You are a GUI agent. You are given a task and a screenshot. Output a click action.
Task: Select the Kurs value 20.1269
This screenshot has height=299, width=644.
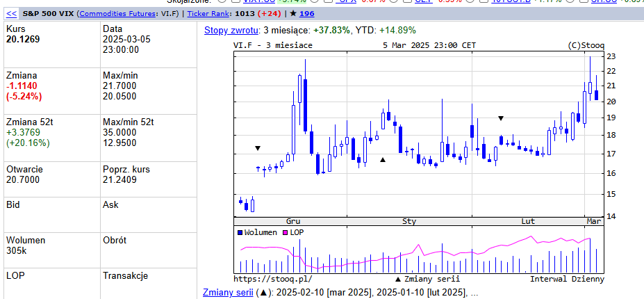tap(23, 40)
